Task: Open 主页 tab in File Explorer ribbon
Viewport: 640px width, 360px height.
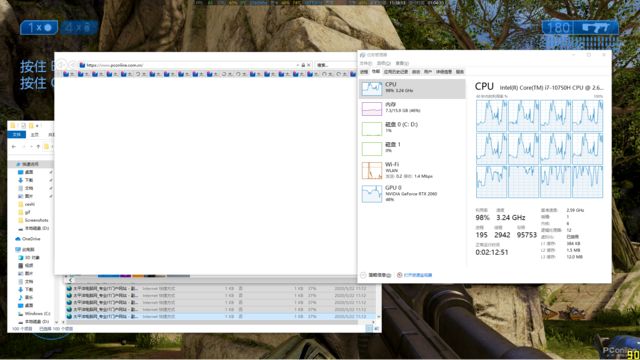Action: coord(35,135)
